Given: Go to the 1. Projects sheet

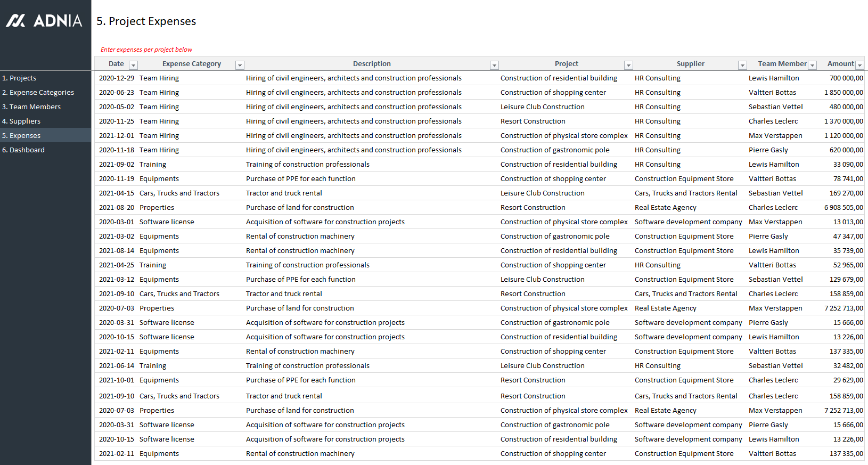Looking at the screenshot, I should [19, 78].
